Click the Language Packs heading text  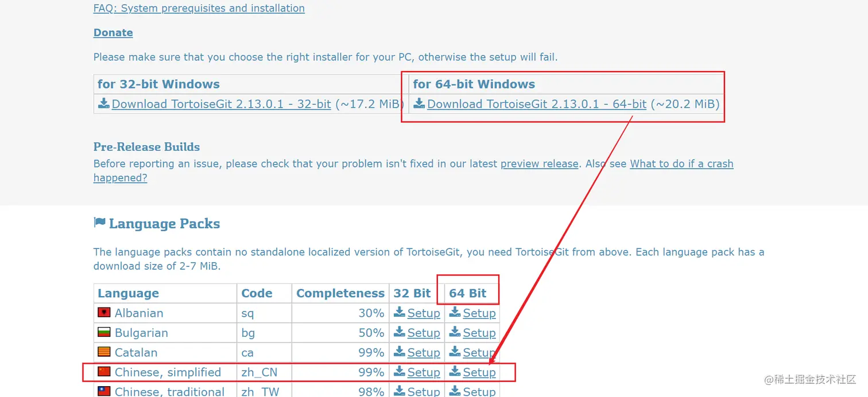165,224
